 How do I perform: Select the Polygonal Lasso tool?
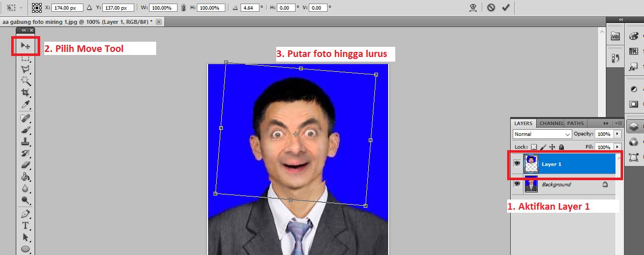(x=25, y=69)
